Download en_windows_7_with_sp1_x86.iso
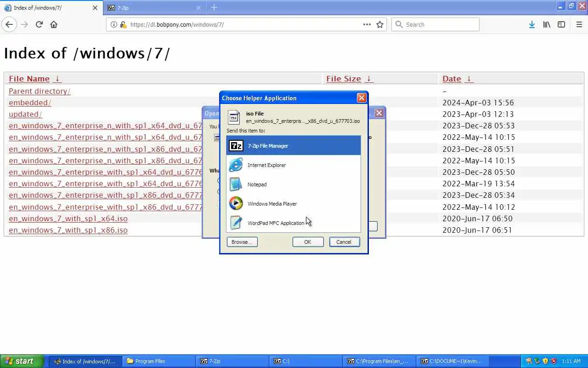This screenshot has height=368, width=588. click(68, 230)
